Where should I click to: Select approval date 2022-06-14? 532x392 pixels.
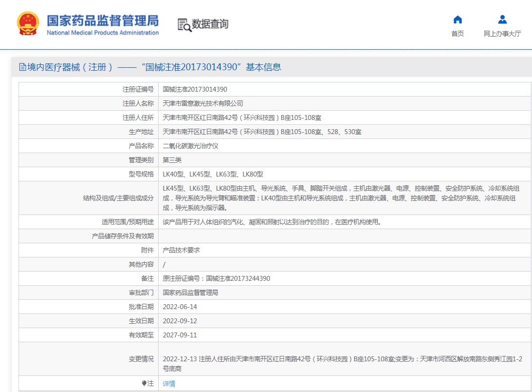(180, 307)
